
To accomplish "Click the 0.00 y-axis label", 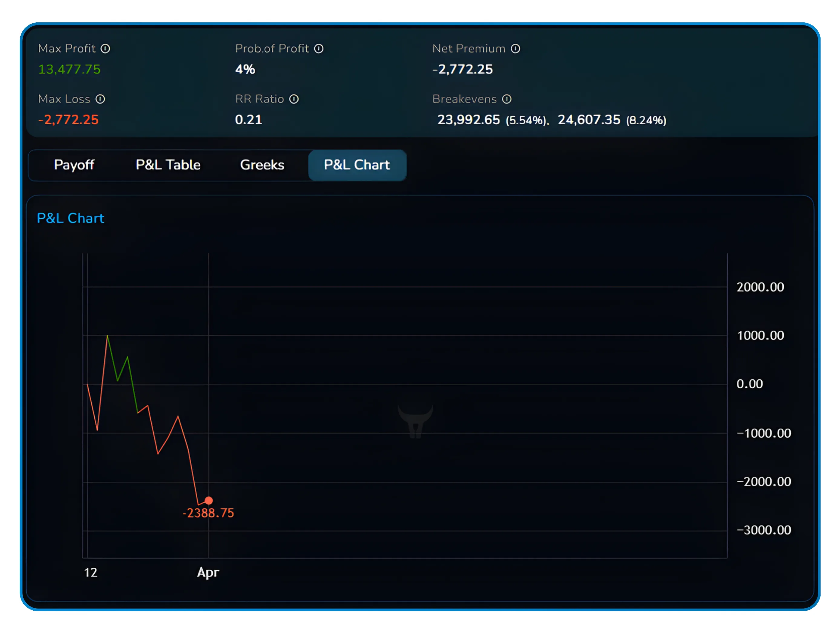I will pyautogui.click(x=749, y=384).
